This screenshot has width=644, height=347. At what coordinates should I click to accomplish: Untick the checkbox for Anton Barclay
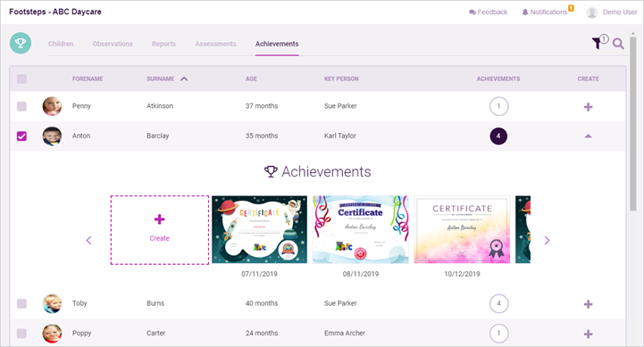21,136
